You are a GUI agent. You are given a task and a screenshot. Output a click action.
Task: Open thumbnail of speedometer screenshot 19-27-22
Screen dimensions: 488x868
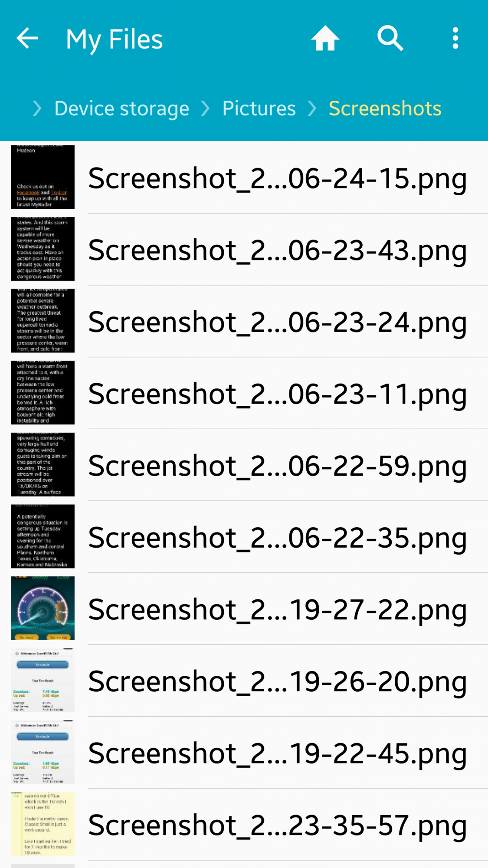pos(43,608)
